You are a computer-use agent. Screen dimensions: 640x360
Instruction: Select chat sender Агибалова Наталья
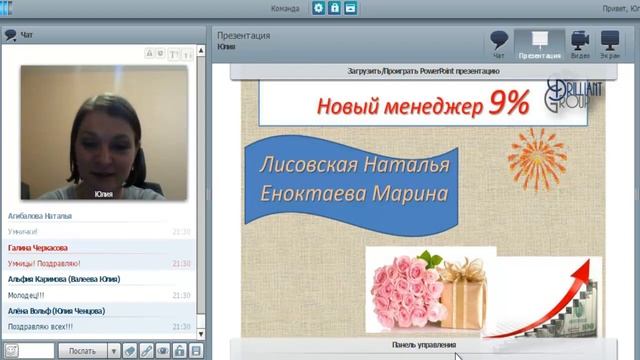click(x=40, y=216)
